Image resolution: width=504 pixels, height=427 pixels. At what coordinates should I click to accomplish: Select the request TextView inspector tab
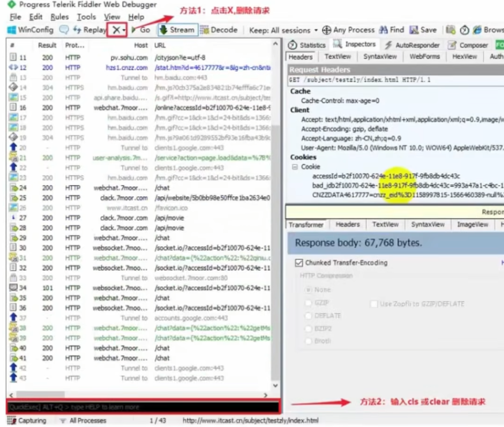tap(338, 57)
